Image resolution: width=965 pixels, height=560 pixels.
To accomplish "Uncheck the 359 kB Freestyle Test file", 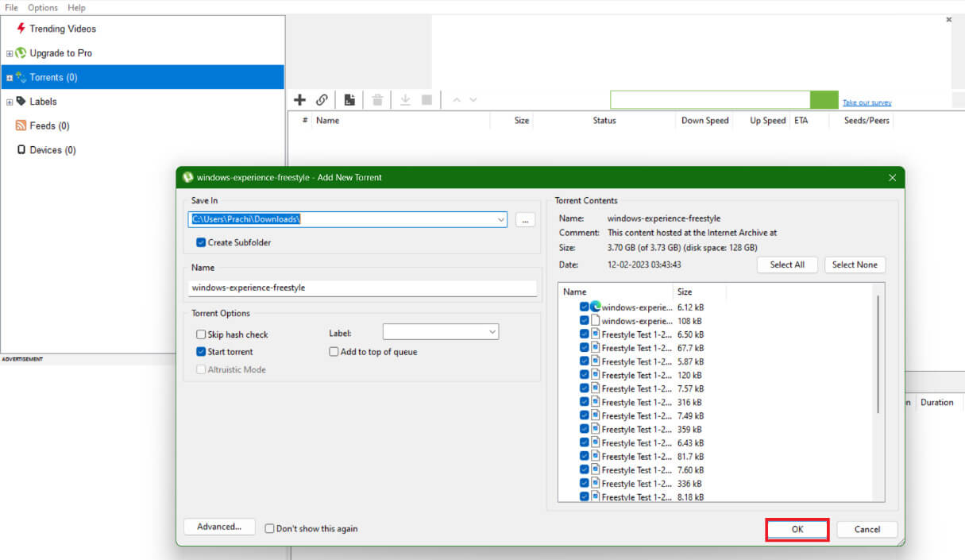I will click(585, 429).
